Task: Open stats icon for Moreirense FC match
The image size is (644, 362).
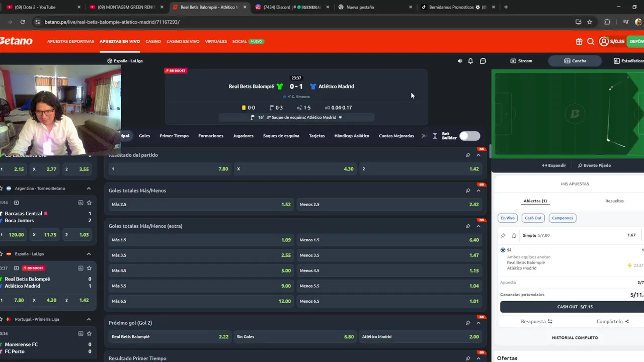Action: coord(80,333)
